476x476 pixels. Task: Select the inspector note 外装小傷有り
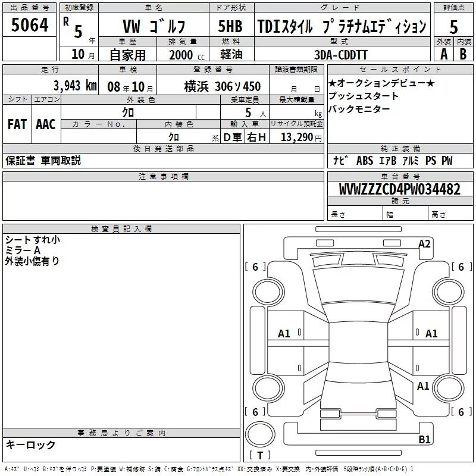(32, 261)
